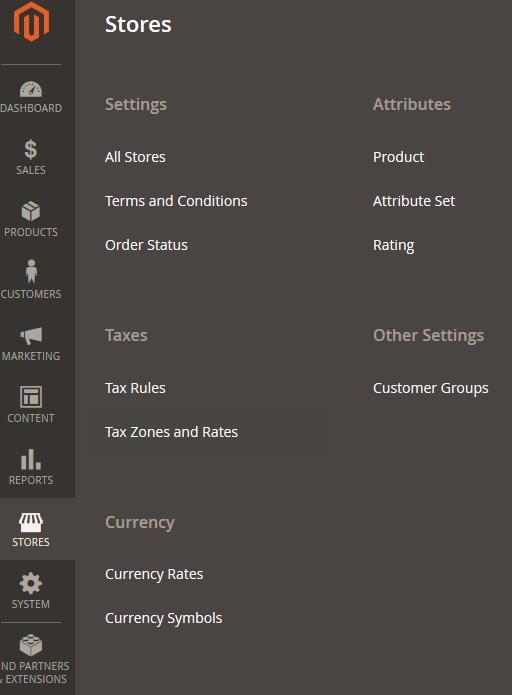Go to Currency Symbols
Viewport: 512px width, 695px height.
pyautogui.click(x=164, y=618)
